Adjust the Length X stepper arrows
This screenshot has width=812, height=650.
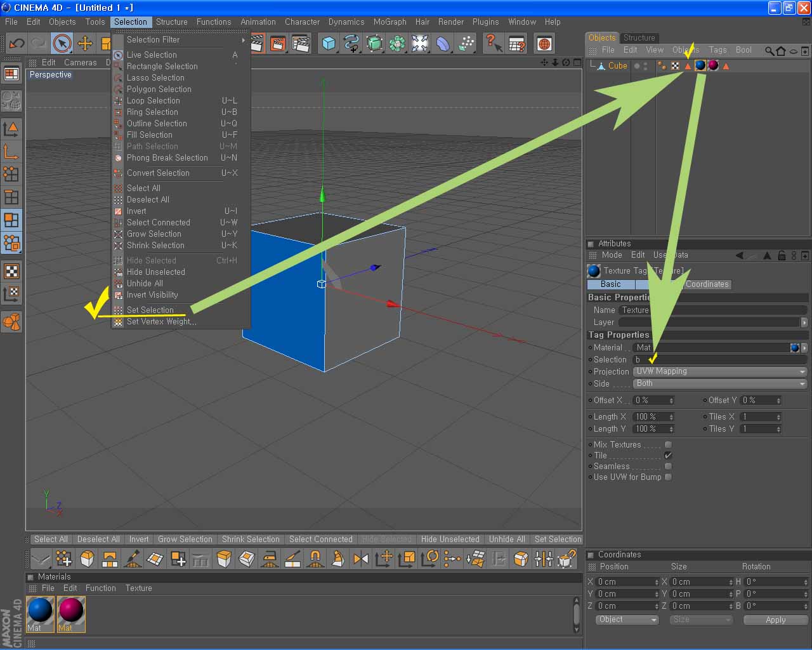[671, 417]
